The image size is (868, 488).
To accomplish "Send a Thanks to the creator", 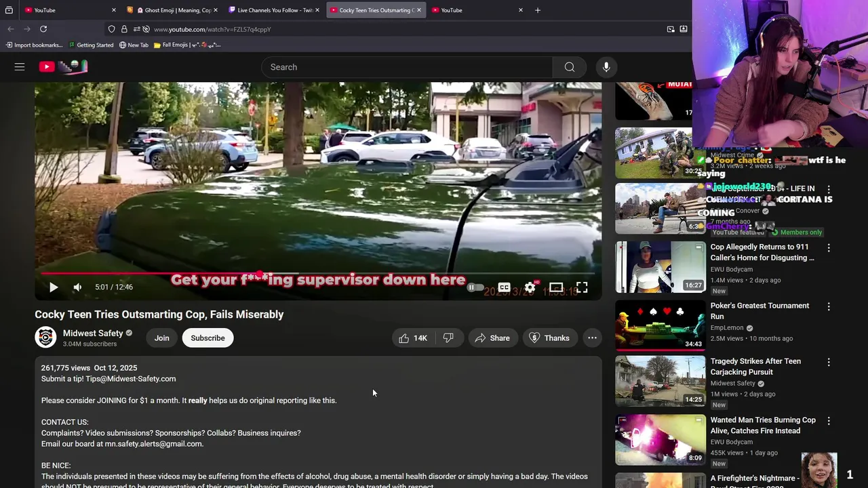I will point(549,338).
